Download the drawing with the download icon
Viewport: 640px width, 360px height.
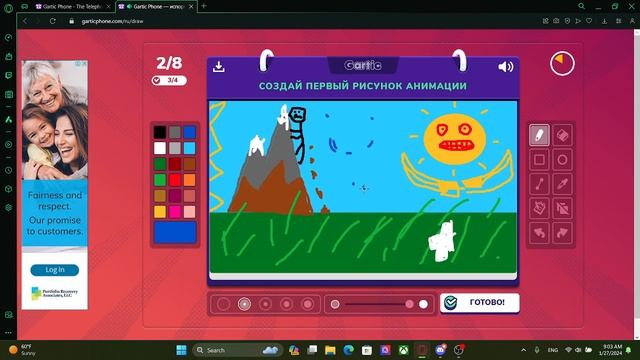(x=218, y=66)
